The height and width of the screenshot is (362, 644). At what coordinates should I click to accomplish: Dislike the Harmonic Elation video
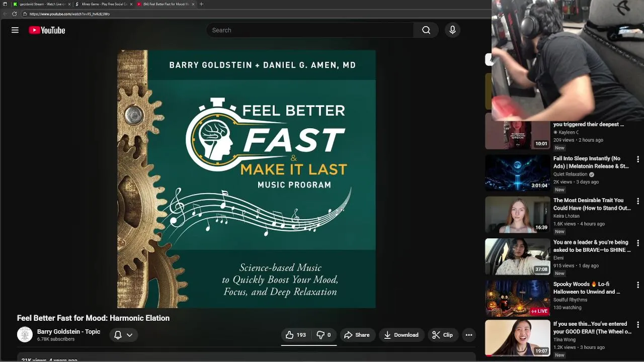click(324, 335)
